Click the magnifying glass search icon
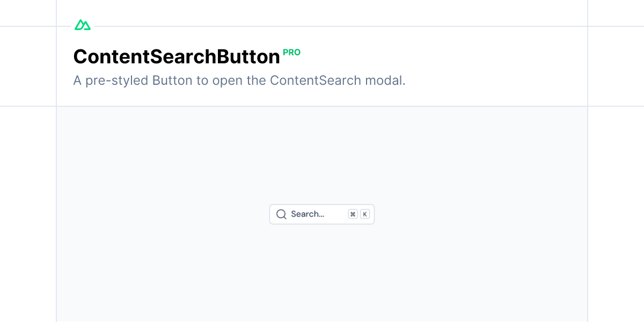 click(x=281, y=214)
